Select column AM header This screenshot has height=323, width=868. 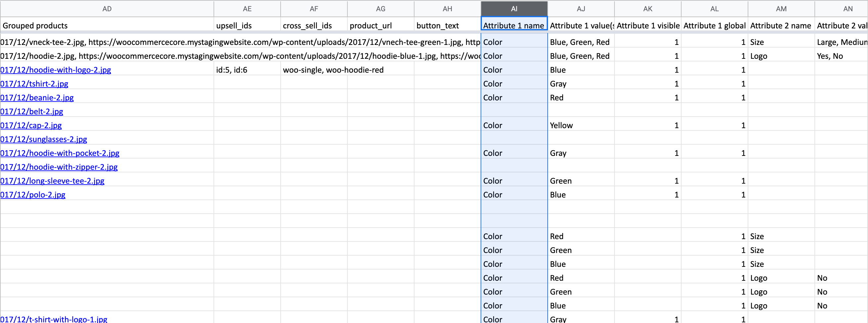(781, 9)
